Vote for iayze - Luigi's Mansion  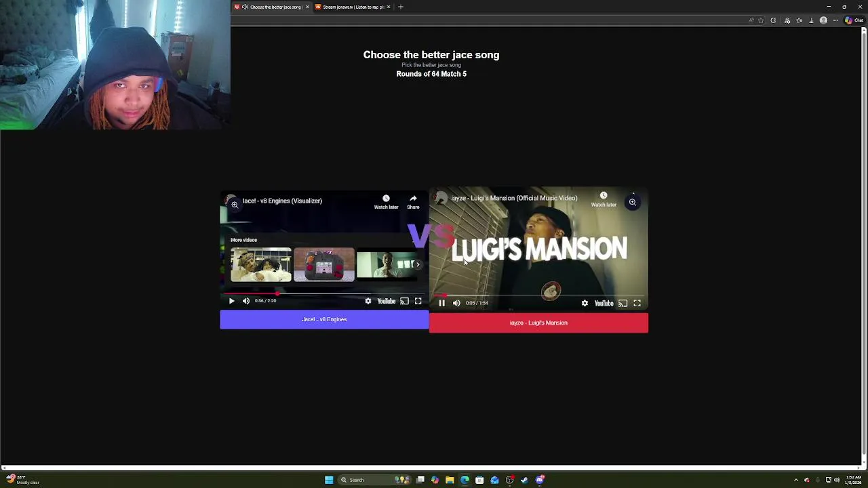point(538,323)
